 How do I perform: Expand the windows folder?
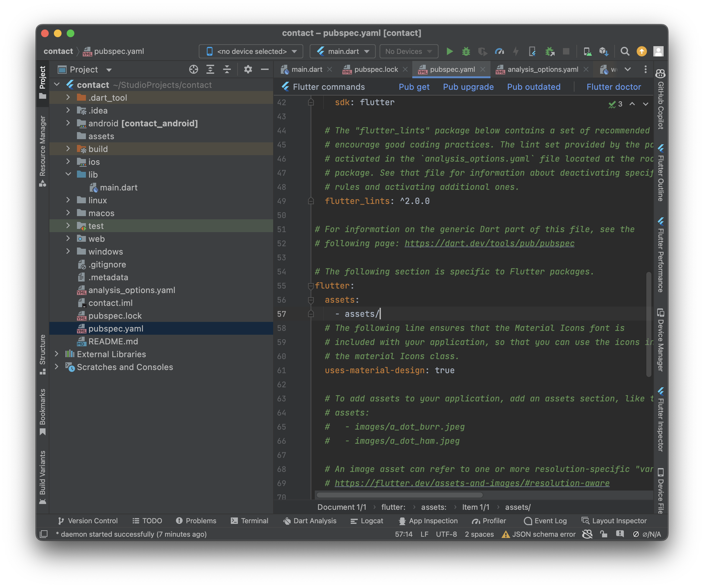[68, 251]
